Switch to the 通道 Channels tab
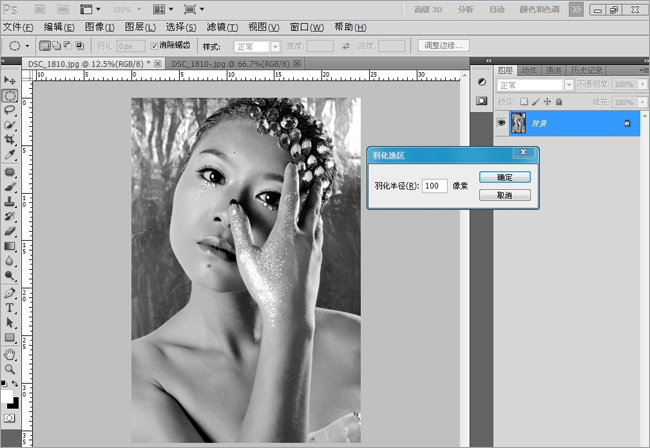 tap(553, 70)
